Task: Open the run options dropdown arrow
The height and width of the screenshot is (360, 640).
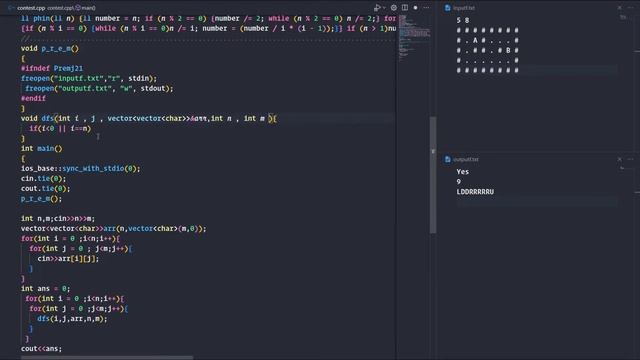Action: [x=384, y=8]
